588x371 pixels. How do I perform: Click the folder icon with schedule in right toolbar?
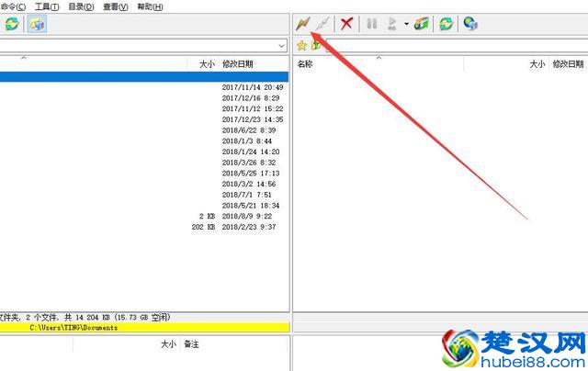422,24
